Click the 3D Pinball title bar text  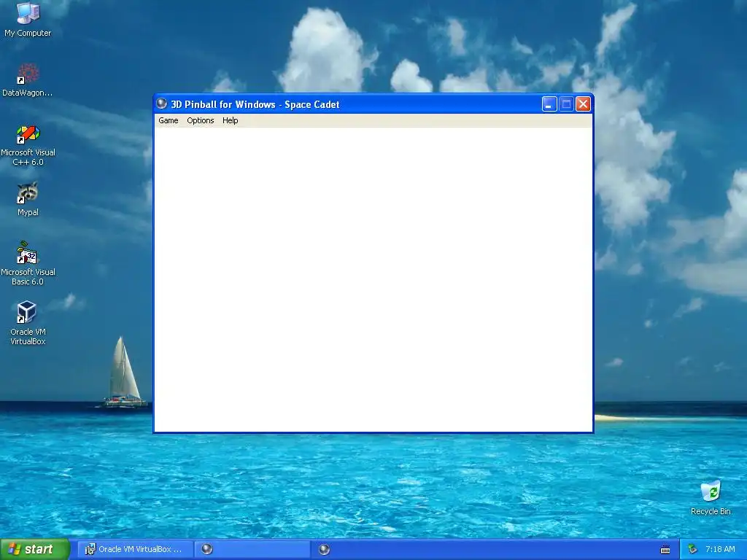pyautogui.click(x=255, y=104)
